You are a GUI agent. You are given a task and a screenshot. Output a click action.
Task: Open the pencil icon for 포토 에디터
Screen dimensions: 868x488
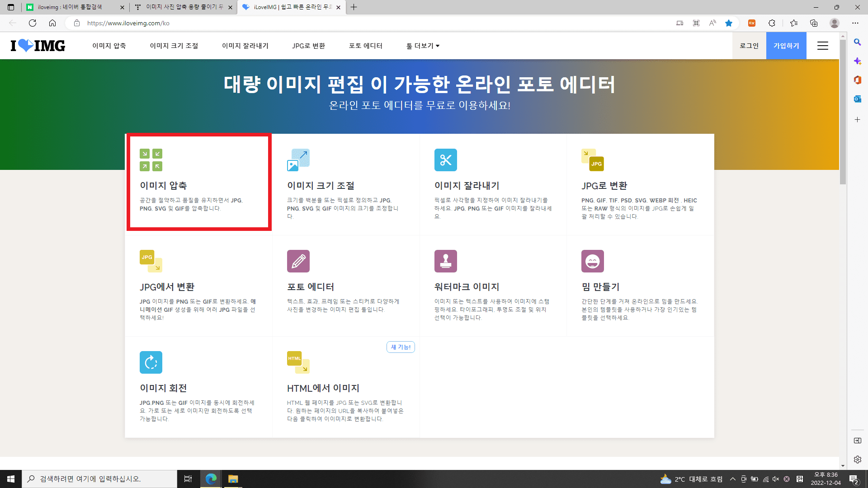coord(298,261)
